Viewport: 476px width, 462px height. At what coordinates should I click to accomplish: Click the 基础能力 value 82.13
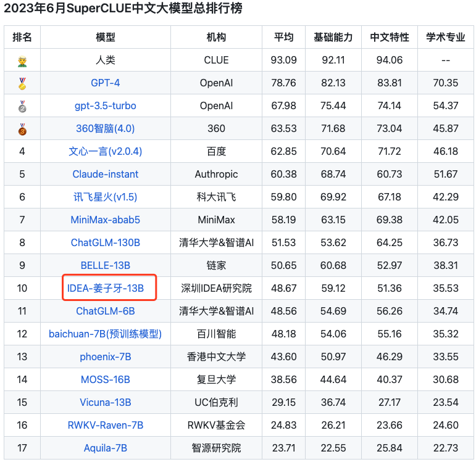(x=333, y=83)
